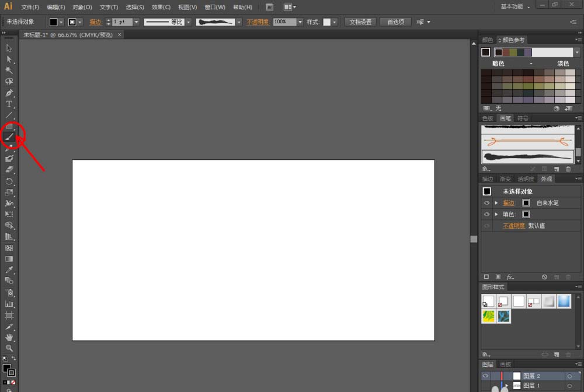
Task: Select the Eyedropper tool
Action: [9, 270]
